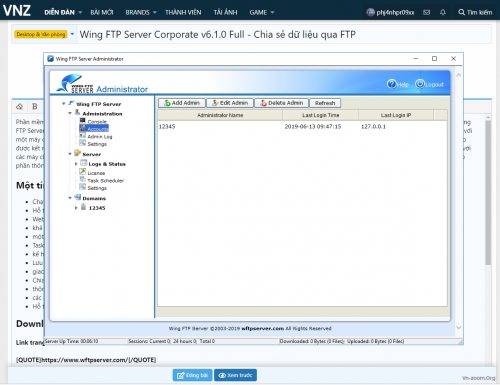The image size is (500, 385).
Task: Click the Domains folder icon
Action: [78, 197]
